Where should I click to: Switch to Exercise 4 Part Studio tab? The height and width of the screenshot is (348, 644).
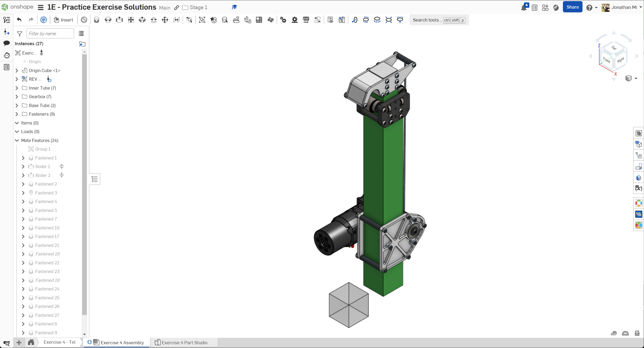[184, 342]
